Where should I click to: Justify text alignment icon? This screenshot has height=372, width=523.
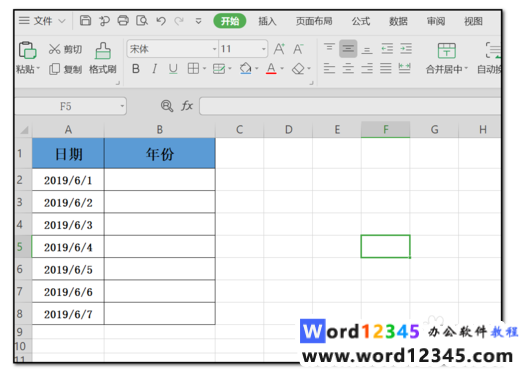point(386,68)
